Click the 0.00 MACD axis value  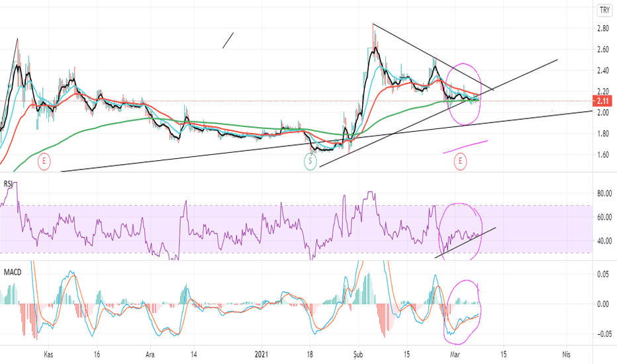(603, 304)
